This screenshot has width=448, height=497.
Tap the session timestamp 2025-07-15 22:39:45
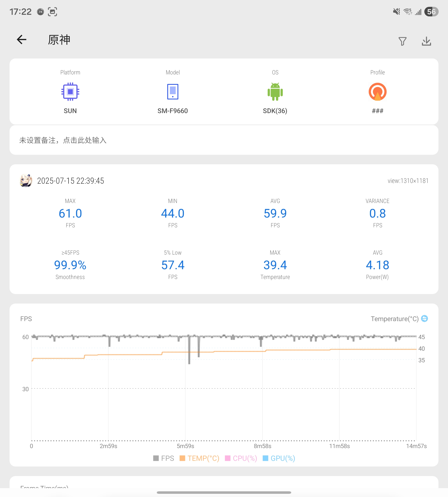(x=70, y=181)
